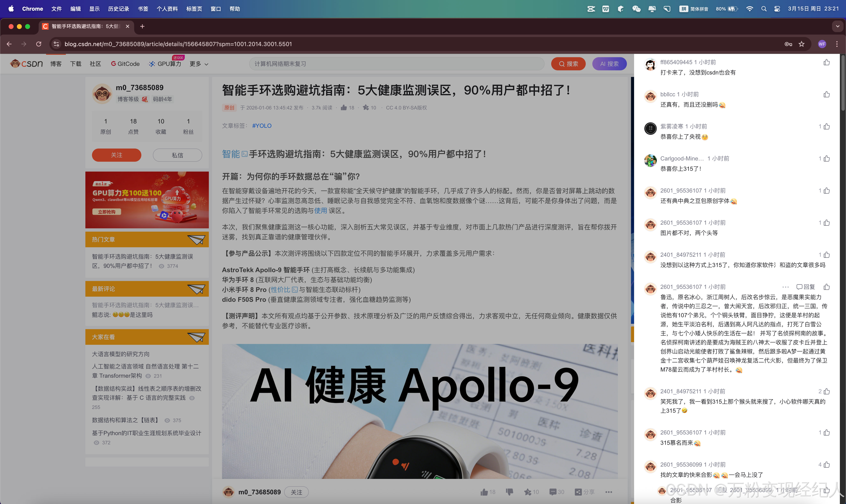
Task: Click the thumbs-down icon below the article
Action: (x=509, y=492)
